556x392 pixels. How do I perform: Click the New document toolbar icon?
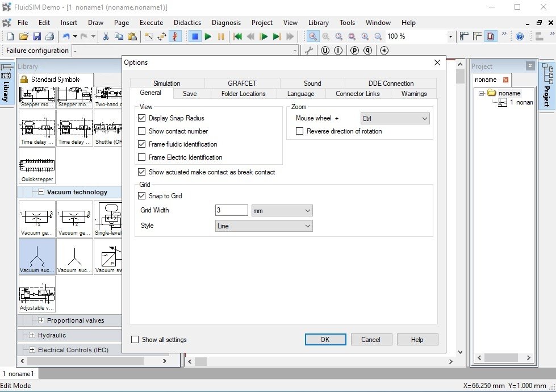[x=10, y=36]
